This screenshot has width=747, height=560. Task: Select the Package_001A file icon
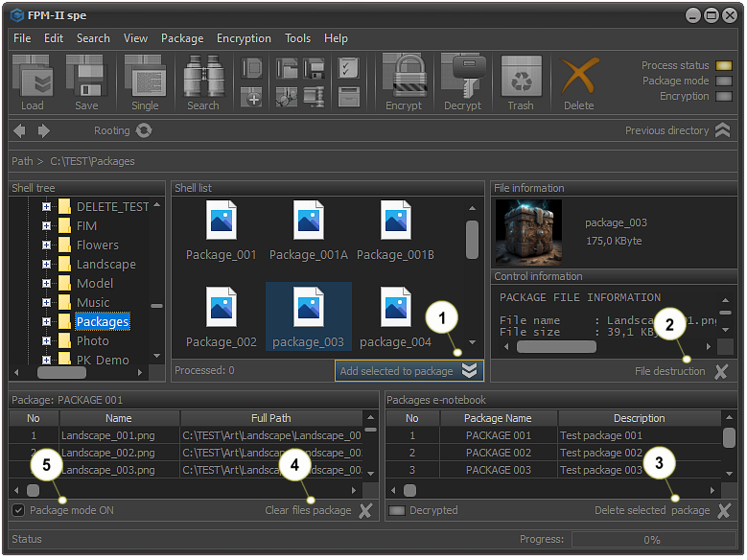[x=308, y=221]
